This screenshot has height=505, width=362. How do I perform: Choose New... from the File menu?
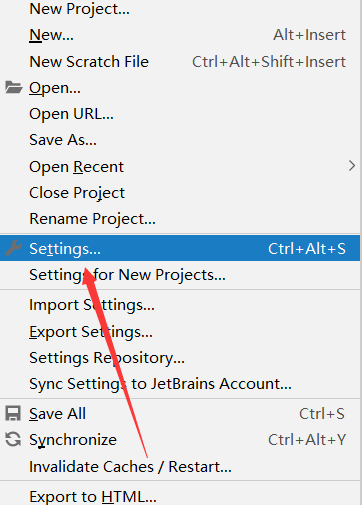[180, 35]
